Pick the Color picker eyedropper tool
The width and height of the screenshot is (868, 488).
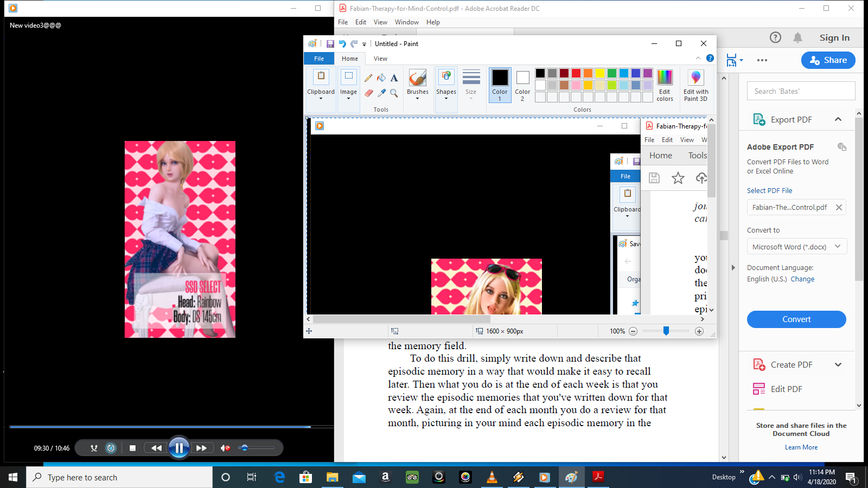pos(381,93)
